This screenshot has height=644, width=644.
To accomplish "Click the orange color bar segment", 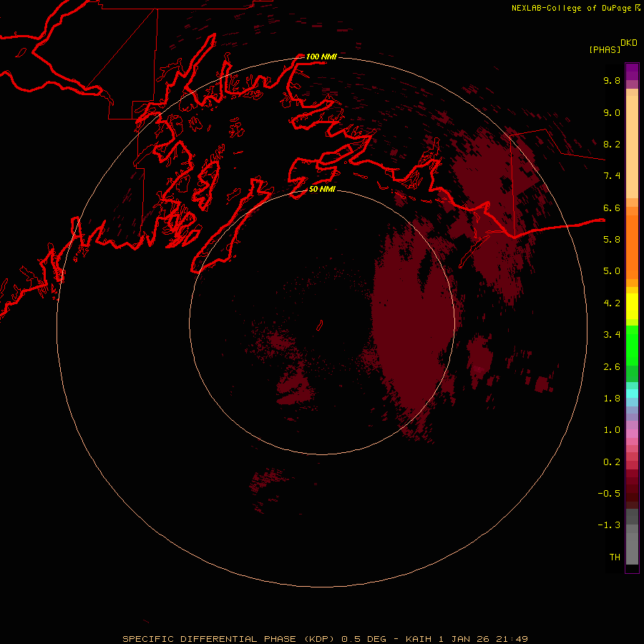I will click(x=632, y=247).
